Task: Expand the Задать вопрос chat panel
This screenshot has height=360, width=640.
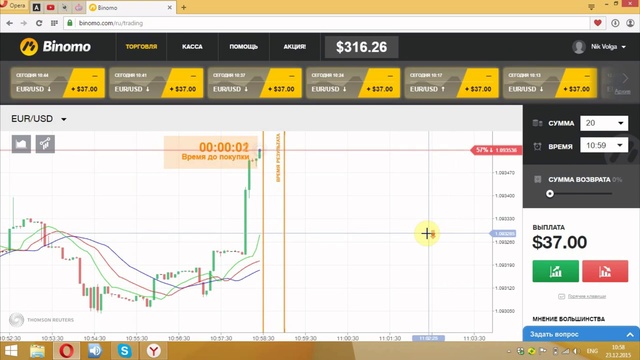Action: click(x=581, y=334)
